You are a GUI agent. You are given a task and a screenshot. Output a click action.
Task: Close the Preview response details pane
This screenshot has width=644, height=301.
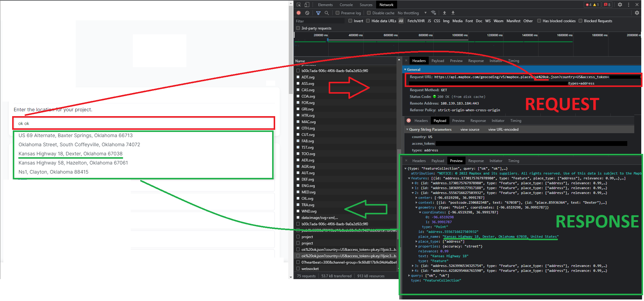[406, 161]
